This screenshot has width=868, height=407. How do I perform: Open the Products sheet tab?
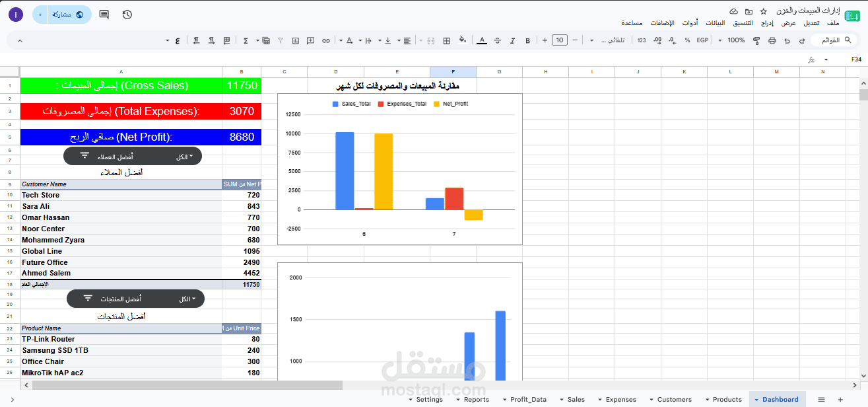(x=727, y=400)
